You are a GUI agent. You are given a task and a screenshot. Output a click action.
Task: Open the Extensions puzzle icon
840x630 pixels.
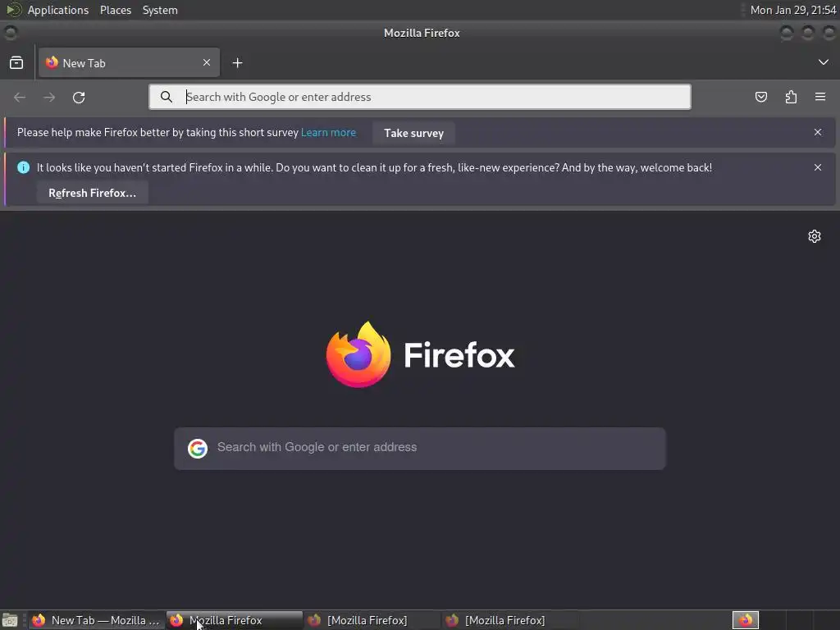(791, 97)
